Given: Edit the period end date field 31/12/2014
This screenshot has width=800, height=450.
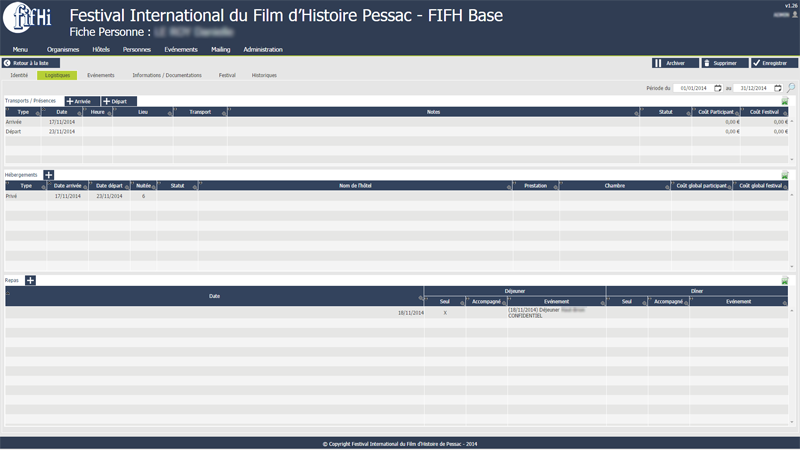Looking at the screenshot, I should [754, 88].
